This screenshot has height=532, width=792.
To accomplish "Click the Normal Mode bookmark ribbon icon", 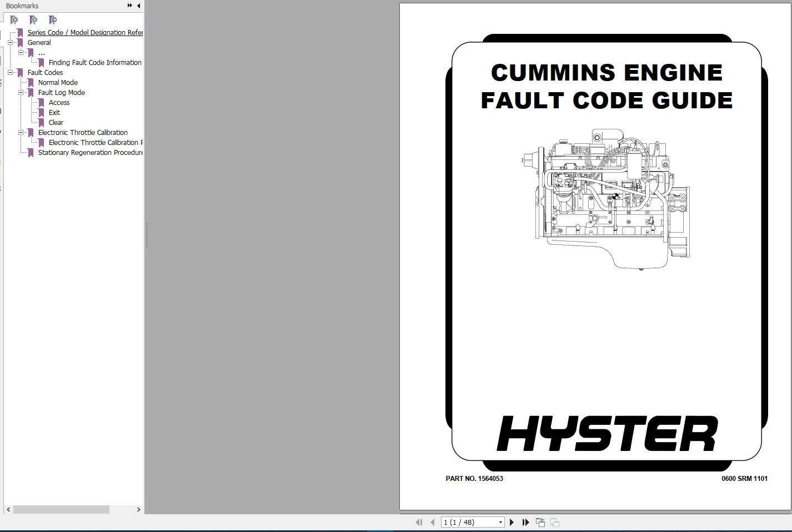I will click(x=31, y=82).
